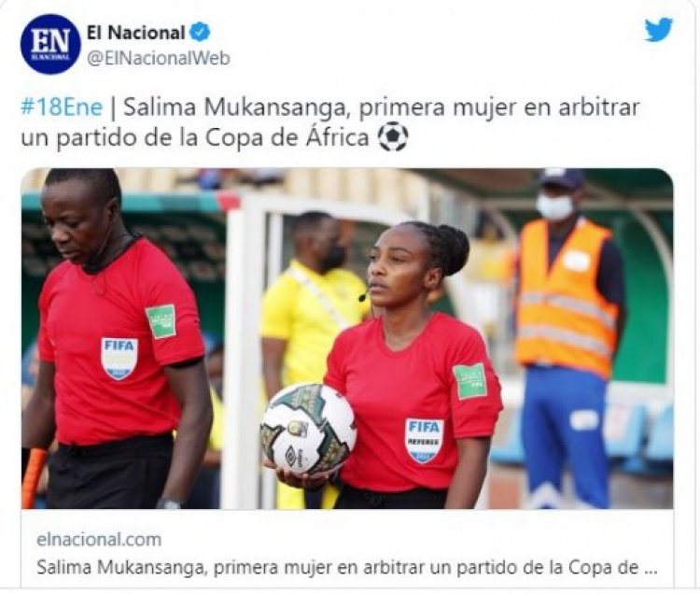Click the tweet text about Salima Mukansanga
Image resolution: width=700 pixels, height=594 pixels.
pyautogui.click(x=330, y=122)
